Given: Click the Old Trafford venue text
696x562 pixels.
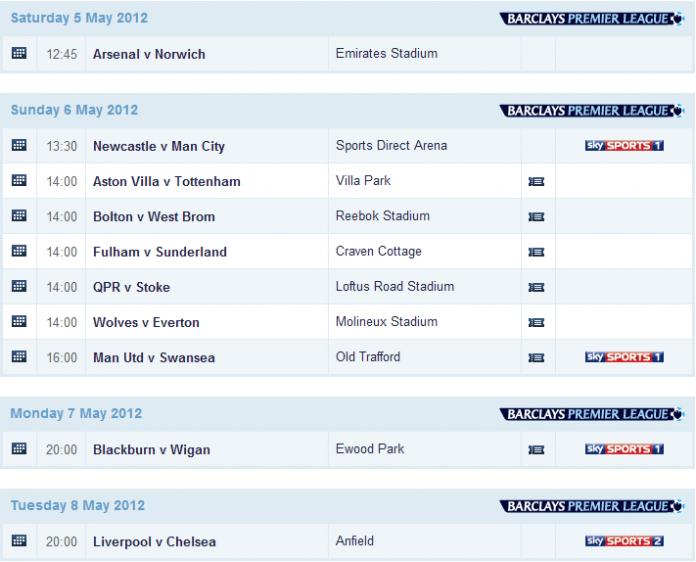Looking at the screenshot, I should pos(368,357).
